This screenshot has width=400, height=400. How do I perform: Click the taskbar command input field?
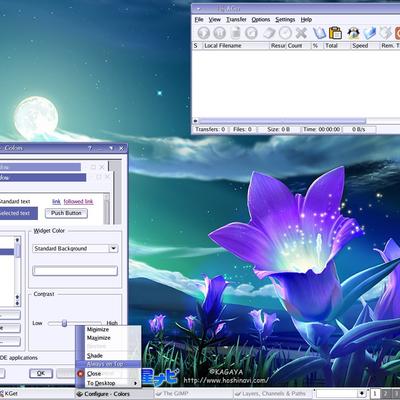[337, 394]
